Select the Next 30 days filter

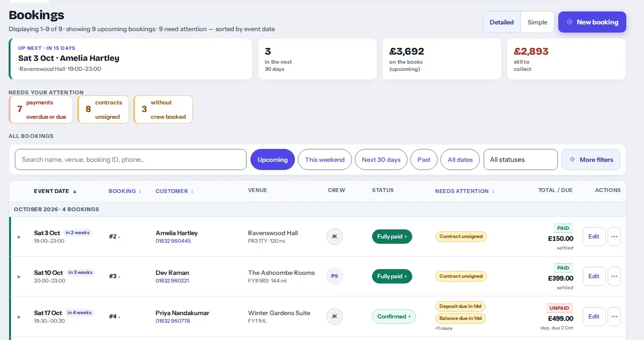[x=381, y=159]
